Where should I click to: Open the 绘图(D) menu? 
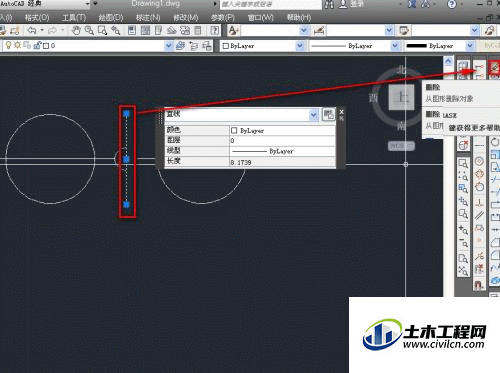(111, 17)
